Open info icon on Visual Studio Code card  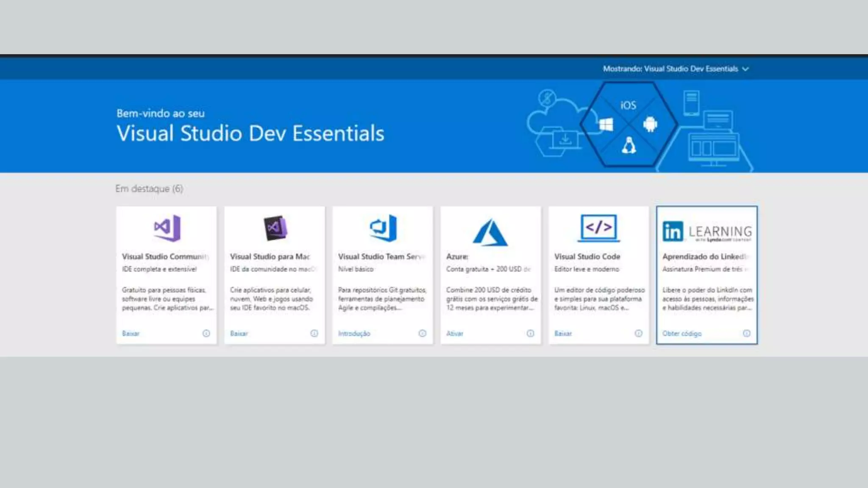(x=638, y=333)
